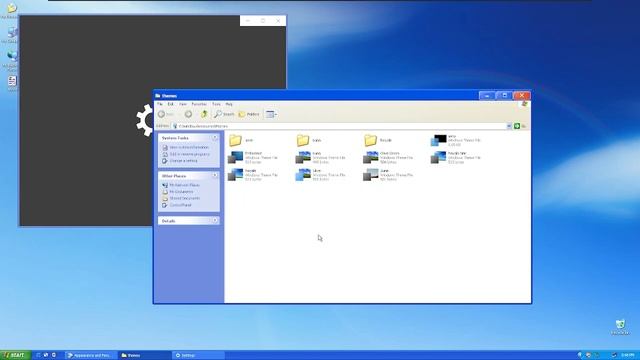Minimize the dark Settings window
The image size is (640, 360).
click(248, 21)
